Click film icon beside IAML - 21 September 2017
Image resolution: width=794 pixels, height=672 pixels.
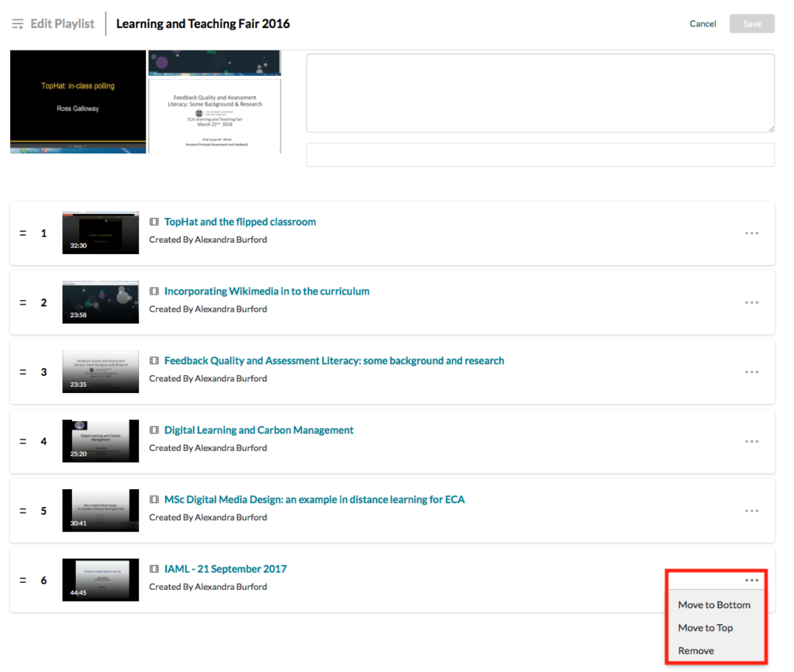click(x=154, y=569)
